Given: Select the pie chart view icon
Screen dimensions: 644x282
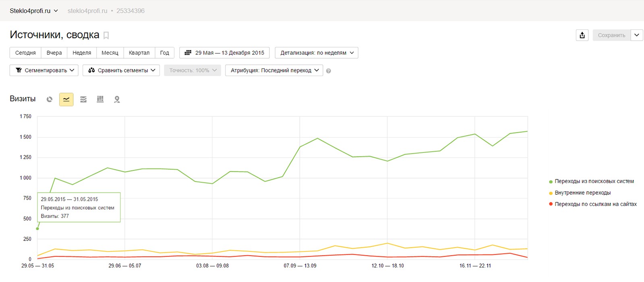Looking at the screenshot, I should pos(50,99).
